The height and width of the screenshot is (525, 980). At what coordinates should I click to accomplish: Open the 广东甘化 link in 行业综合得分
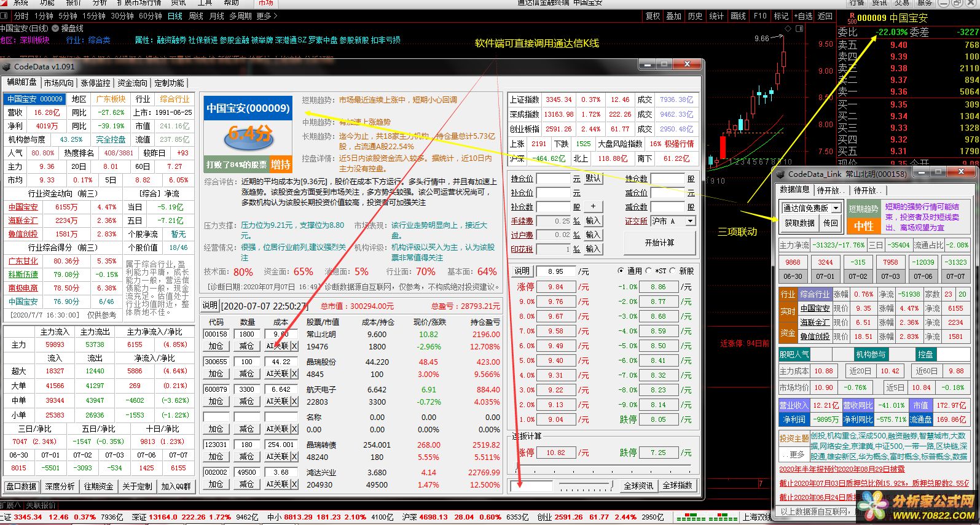point(23,261)
